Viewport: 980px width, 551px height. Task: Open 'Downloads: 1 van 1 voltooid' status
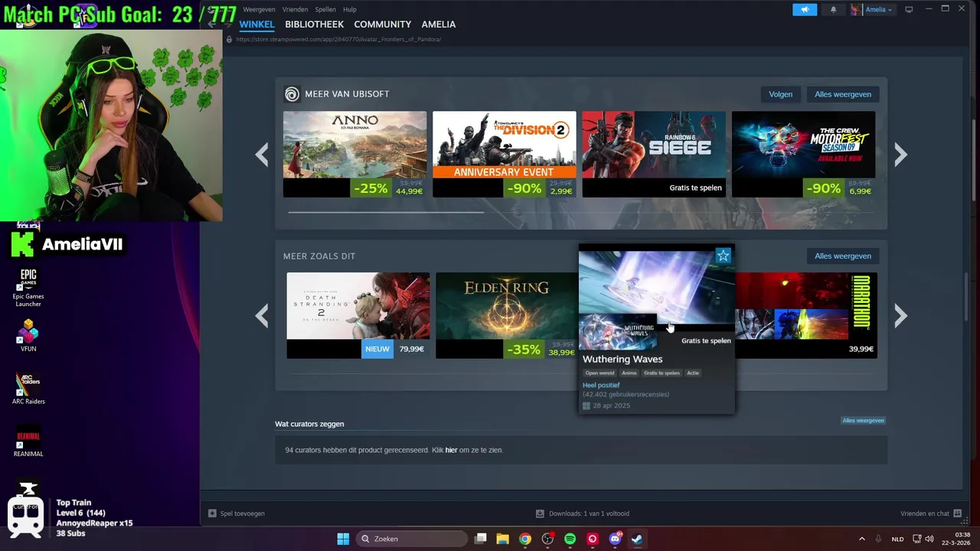(x=589, y=514)
